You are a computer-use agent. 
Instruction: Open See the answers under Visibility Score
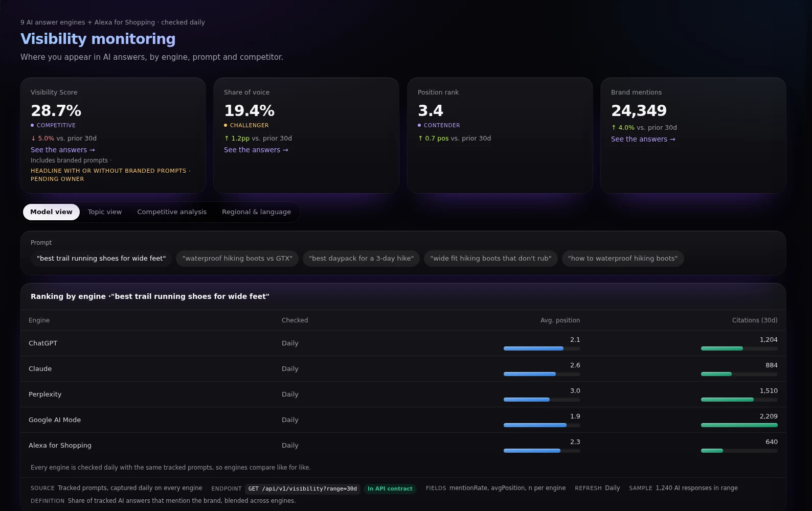[63, 150]
